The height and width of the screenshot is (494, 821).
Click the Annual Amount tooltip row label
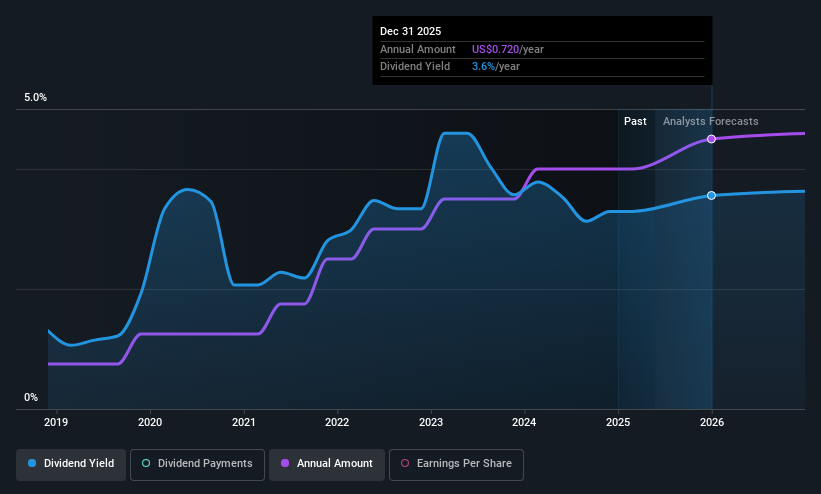(x=418, y=49)
